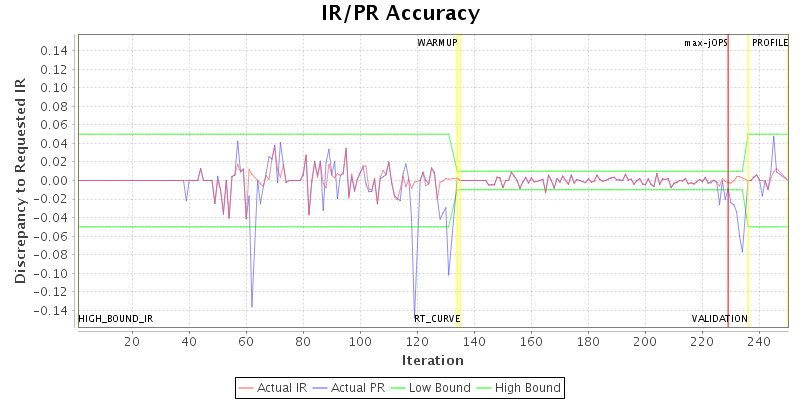
Task: Click the HIGH_BOUND_IR marker label
Action: coord(116,319)
